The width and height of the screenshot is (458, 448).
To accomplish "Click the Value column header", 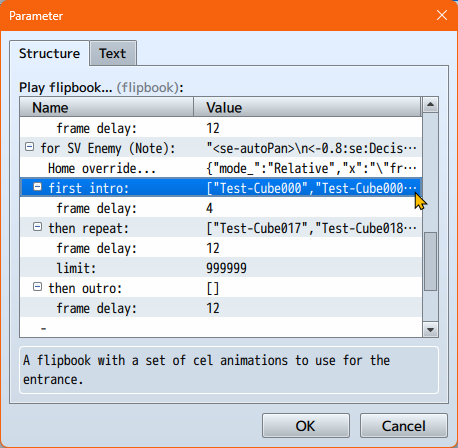I will click(307, 108).
